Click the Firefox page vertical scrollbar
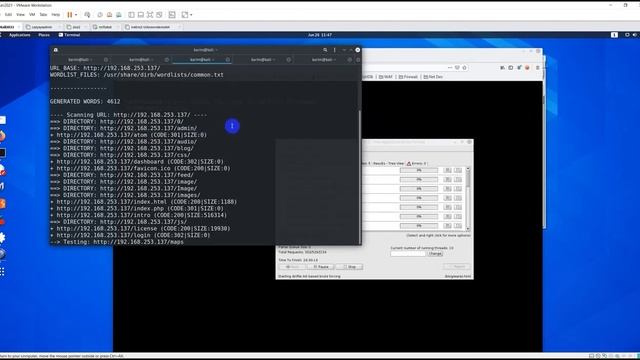The height and width of the screenshot is (360, 640). click(x=544, y=155)
